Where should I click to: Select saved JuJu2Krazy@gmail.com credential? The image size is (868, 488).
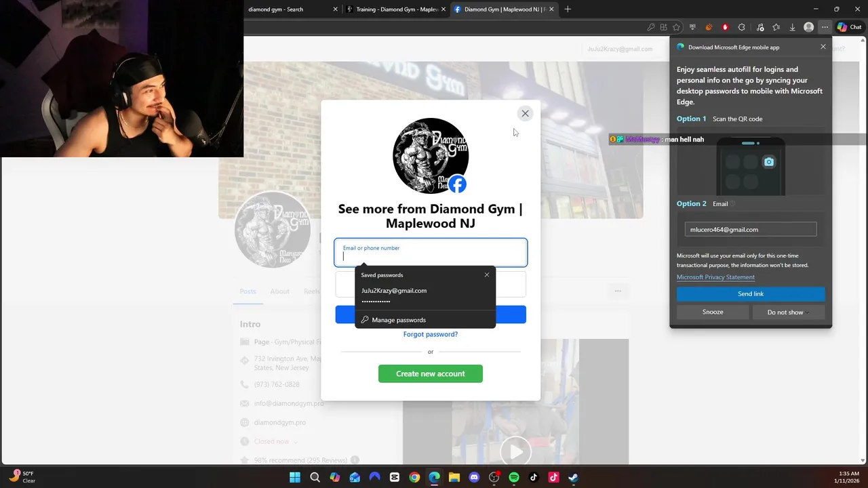tap(425, 295)
